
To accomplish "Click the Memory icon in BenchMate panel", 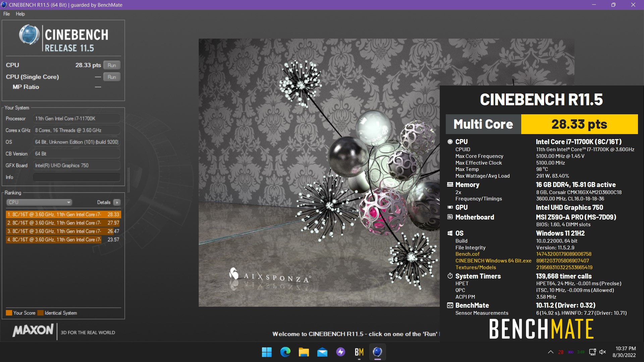I will click(x=450, y=184).
